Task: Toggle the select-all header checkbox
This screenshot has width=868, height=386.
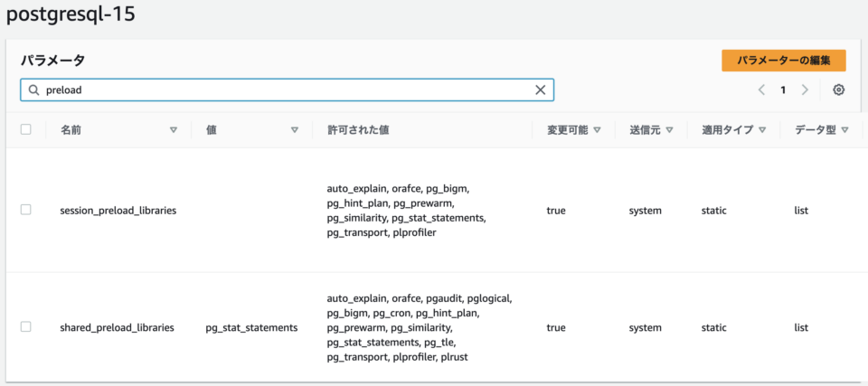Action: pos(25,129)
